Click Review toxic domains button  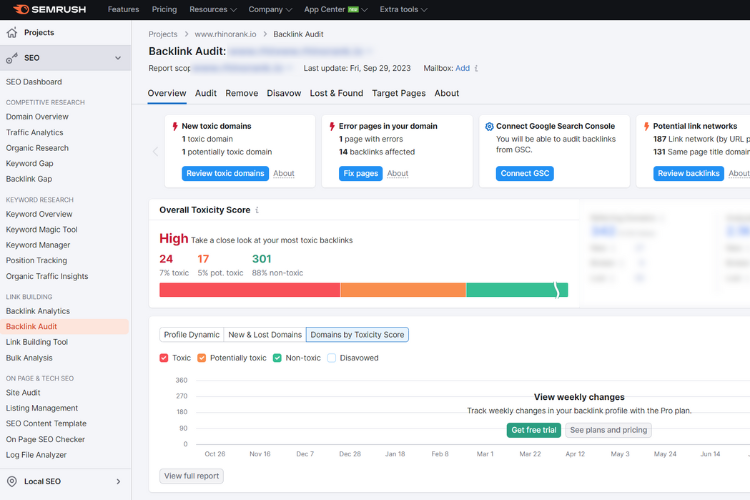coord(225,173)
